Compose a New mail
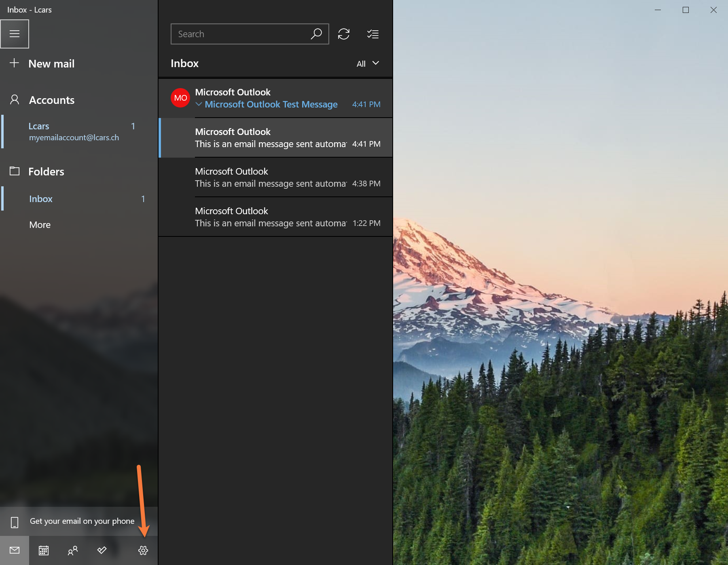 51,64
